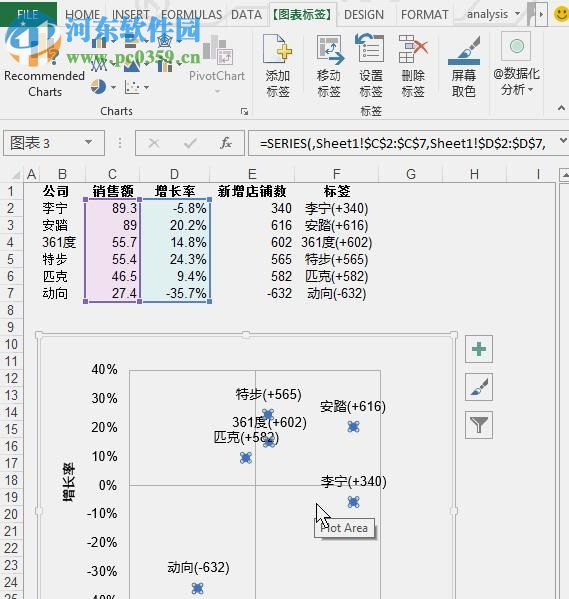Click the Insert Function fx button
Screen dimensions: 569x599
pos(225,143)
